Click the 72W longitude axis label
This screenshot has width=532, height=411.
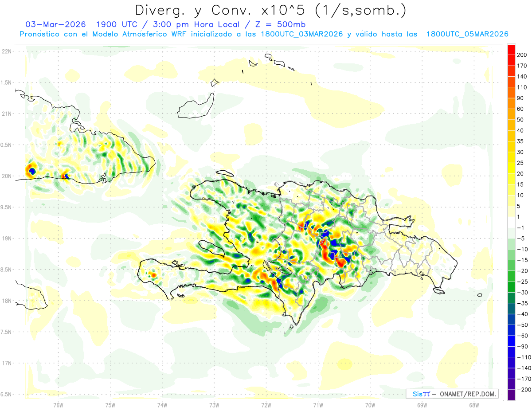coord(266,405)
